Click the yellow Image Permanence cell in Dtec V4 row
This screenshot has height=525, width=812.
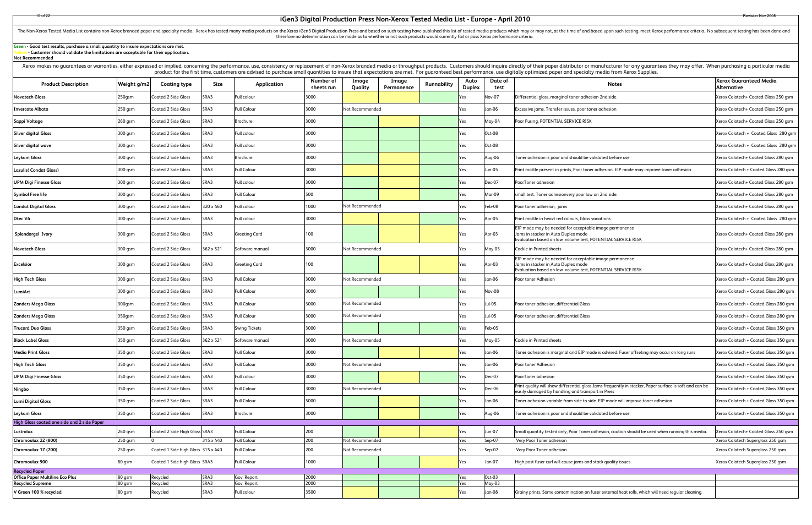coord(399,218)
